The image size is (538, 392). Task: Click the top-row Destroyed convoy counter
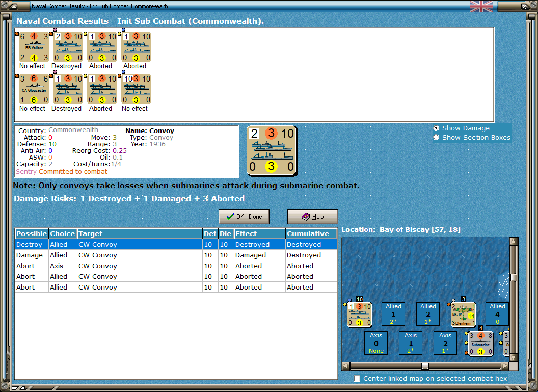[68, 47]
